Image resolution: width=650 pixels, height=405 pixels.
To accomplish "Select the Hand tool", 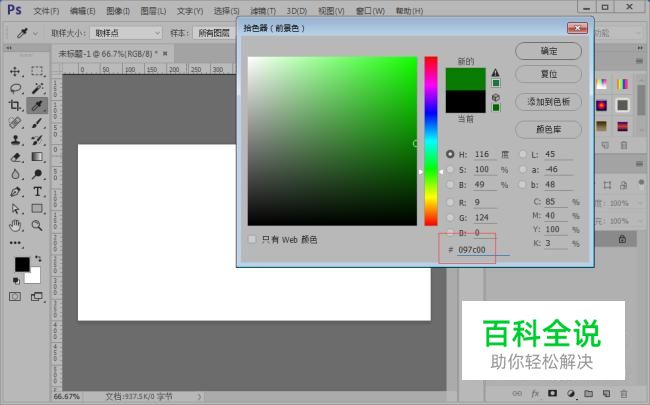I will tap(15, 226).
